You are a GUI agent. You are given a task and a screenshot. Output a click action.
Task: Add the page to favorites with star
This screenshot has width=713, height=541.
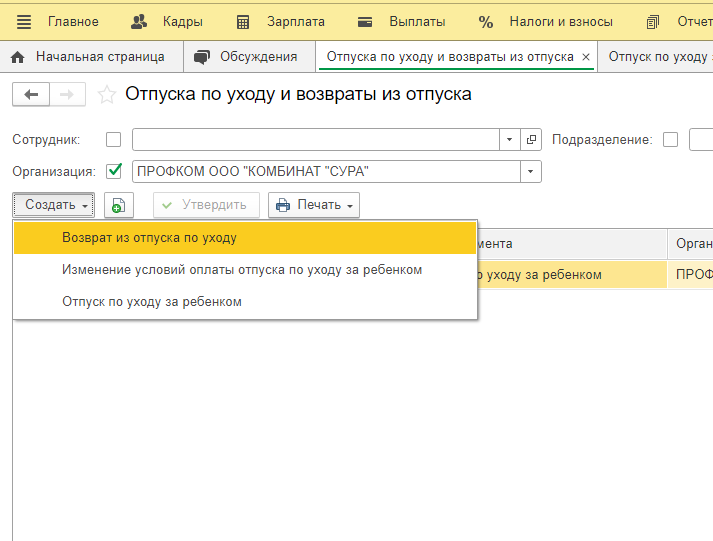pos(105,95)
